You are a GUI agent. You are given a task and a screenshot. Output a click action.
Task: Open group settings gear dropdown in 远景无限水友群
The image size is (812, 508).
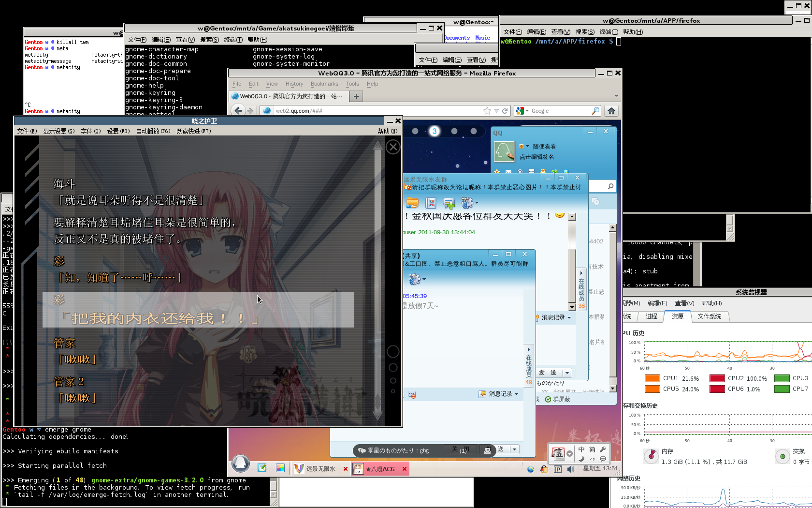pos(469,203)
